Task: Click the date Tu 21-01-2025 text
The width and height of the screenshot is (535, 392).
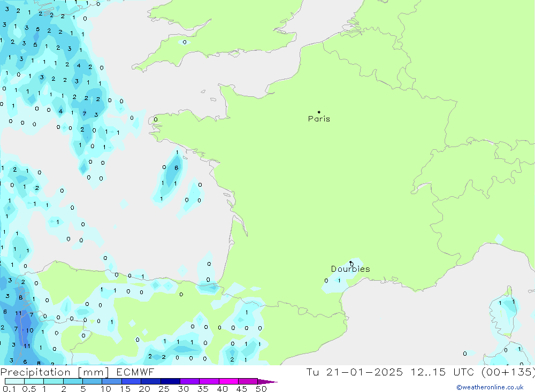Action: (x=355, y=372)
